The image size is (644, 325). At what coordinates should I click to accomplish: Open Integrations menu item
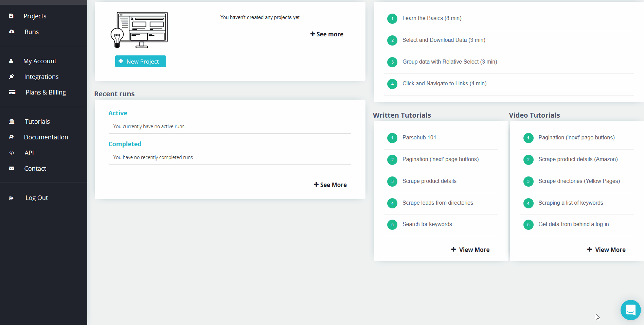pyautogui.click(x=41, y=76)
